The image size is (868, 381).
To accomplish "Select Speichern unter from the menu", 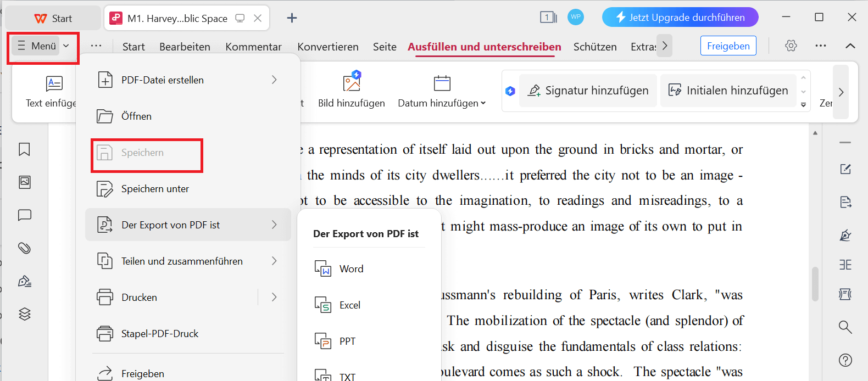I will (x=155, y=189).
